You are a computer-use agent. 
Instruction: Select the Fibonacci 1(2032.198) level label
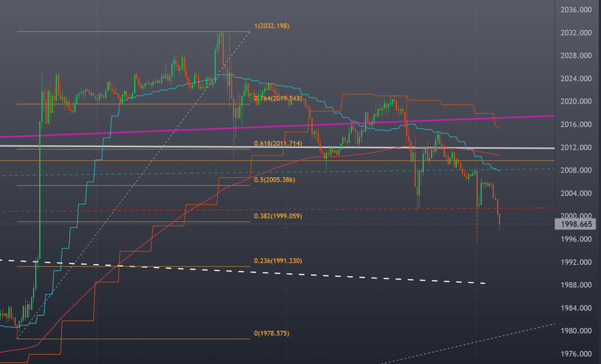(271, 26)
